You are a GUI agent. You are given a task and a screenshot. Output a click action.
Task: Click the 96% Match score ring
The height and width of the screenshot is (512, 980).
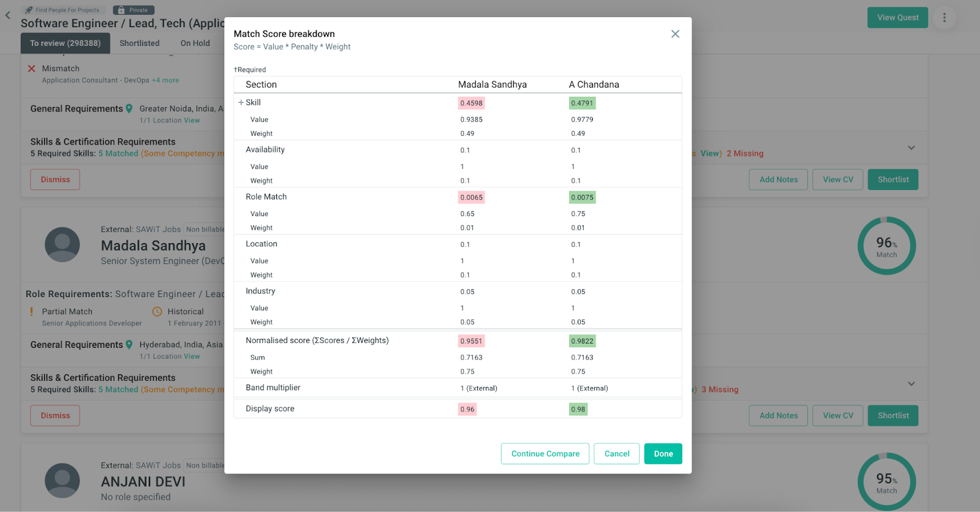(886, 246)
